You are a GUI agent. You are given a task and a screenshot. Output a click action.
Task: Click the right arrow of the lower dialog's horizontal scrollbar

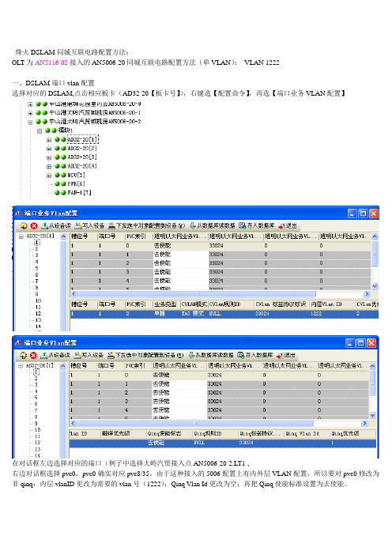pos(364,423)
